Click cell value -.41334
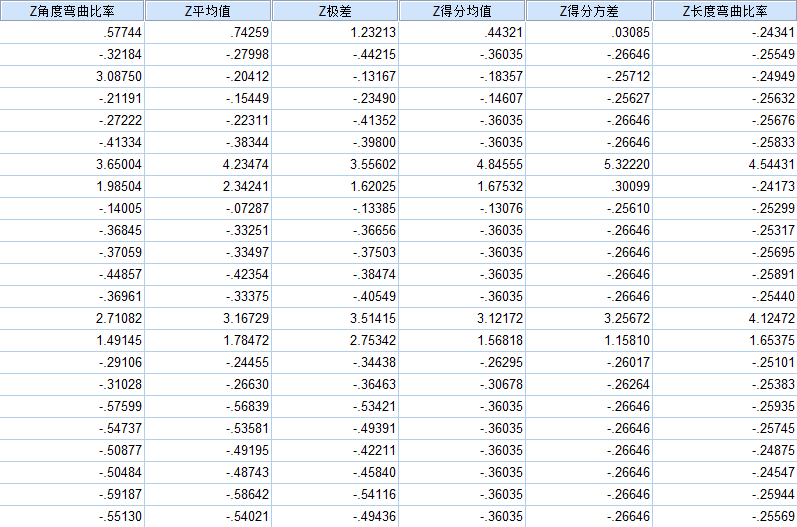Image resolution: width=797 pixels, height=527 pixels. [120, 142]
